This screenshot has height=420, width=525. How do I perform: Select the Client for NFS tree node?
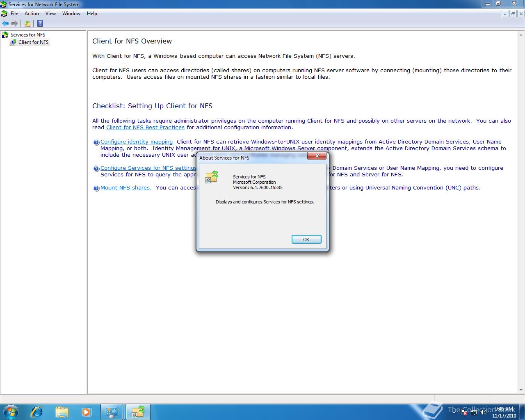[33, 42]
